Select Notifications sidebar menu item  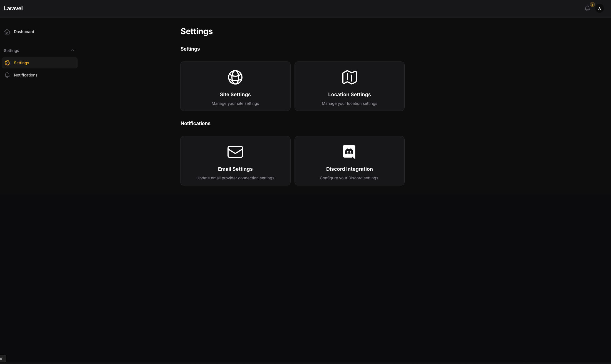point(26,75)
